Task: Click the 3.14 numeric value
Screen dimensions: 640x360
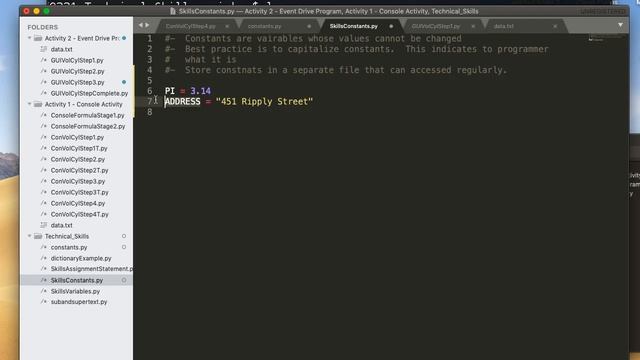Action: coord(200,91)
